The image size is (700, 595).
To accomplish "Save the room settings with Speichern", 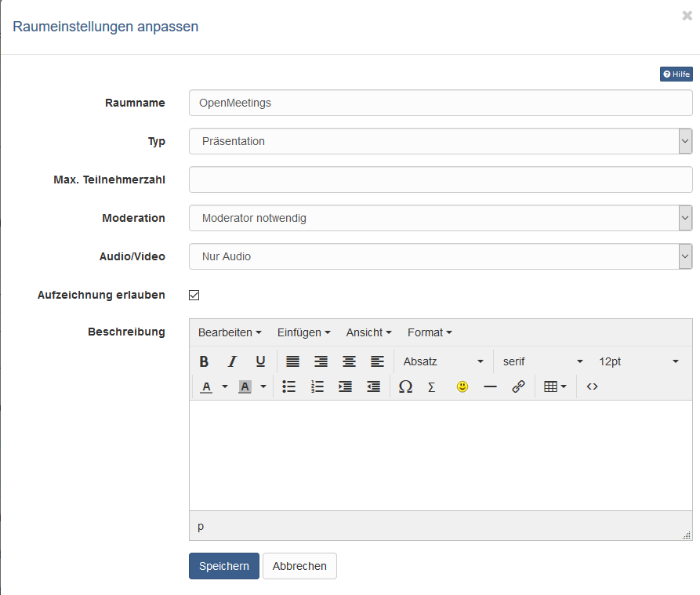I will coord(223,565).
